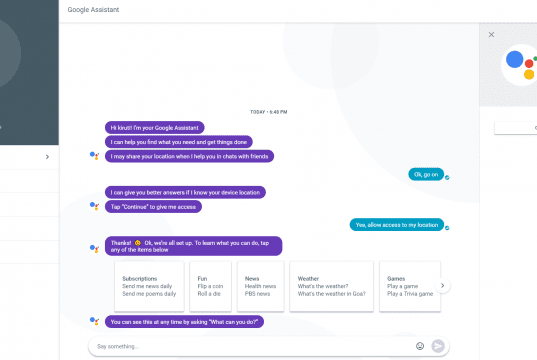The width and height of the screenshot is (537, 360).
Task: Open the News suggestion card
Action: 261,286
